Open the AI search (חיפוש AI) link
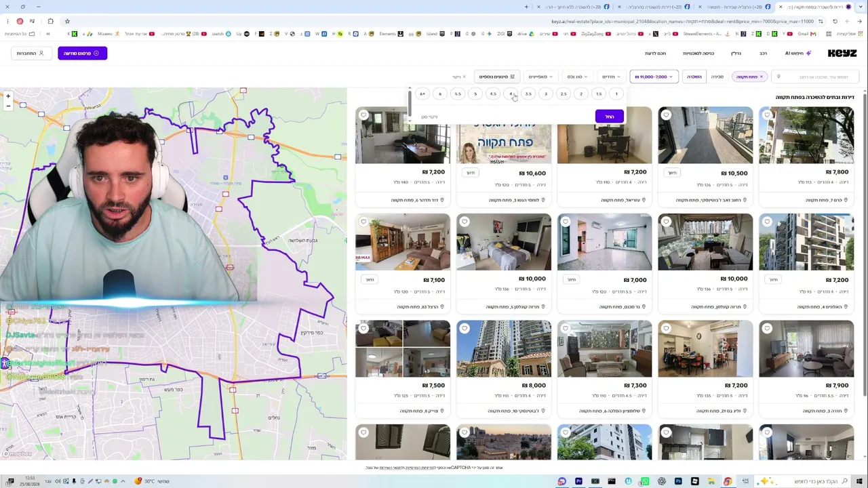Screen dimensions: 868x488 (797, 53)
